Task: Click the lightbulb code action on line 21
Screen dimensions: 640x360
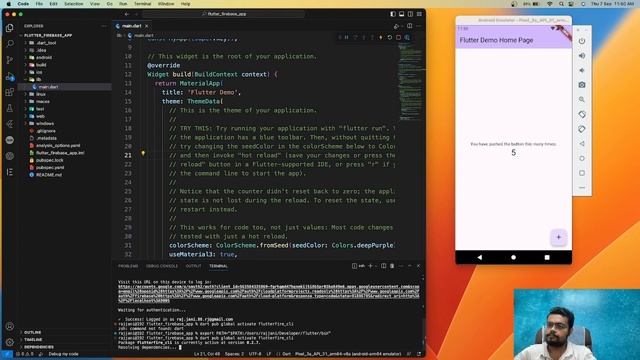Action: pos(143,153)
